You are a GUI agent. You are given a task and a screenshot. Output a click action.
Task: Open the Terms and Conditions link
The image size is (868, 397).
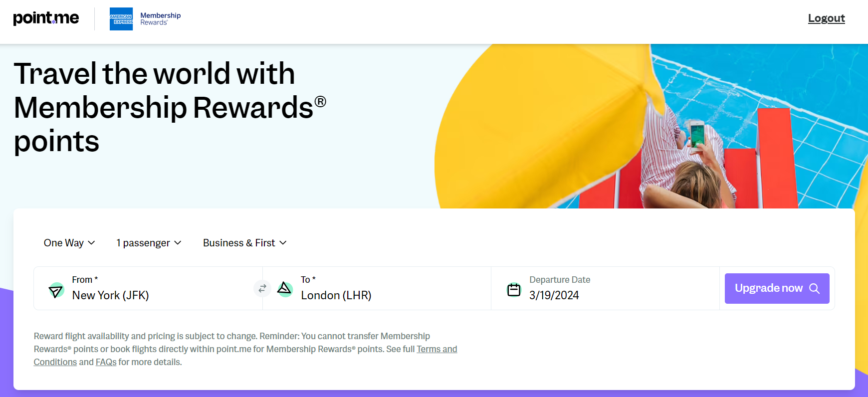(x=436, y=349)
